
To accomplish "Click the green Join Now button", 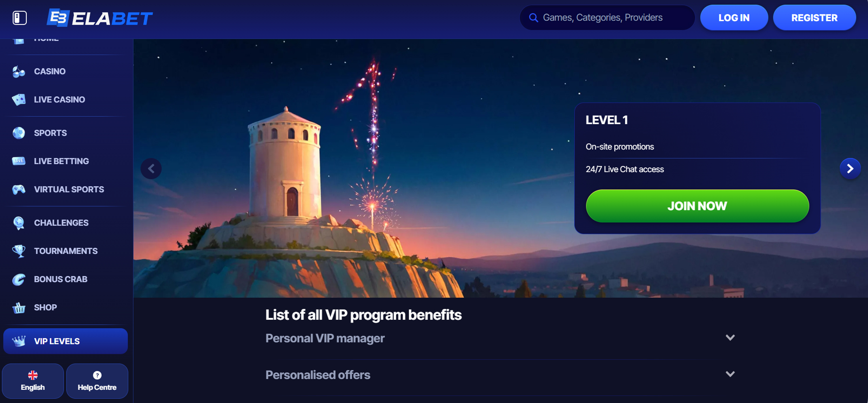I will click(697, 206).
